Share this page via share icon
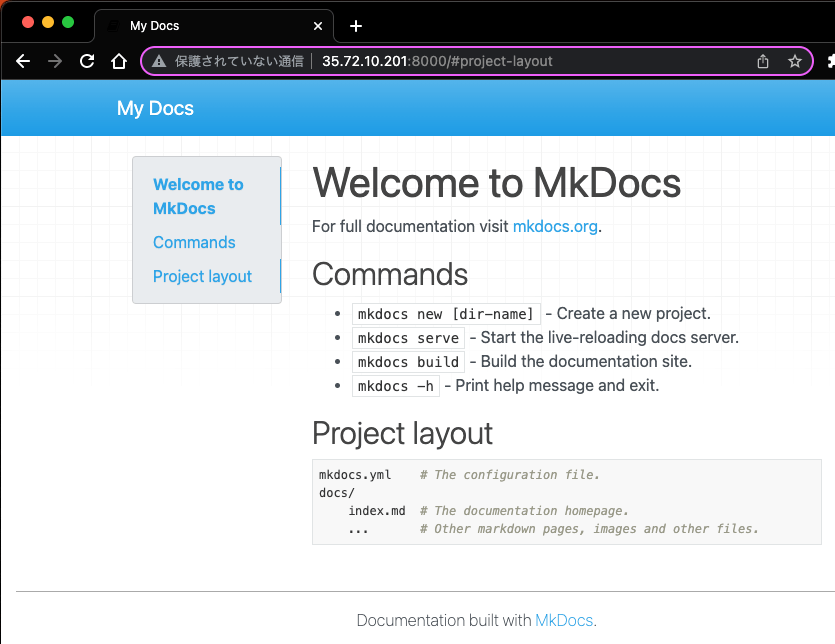 coord(763,61)
